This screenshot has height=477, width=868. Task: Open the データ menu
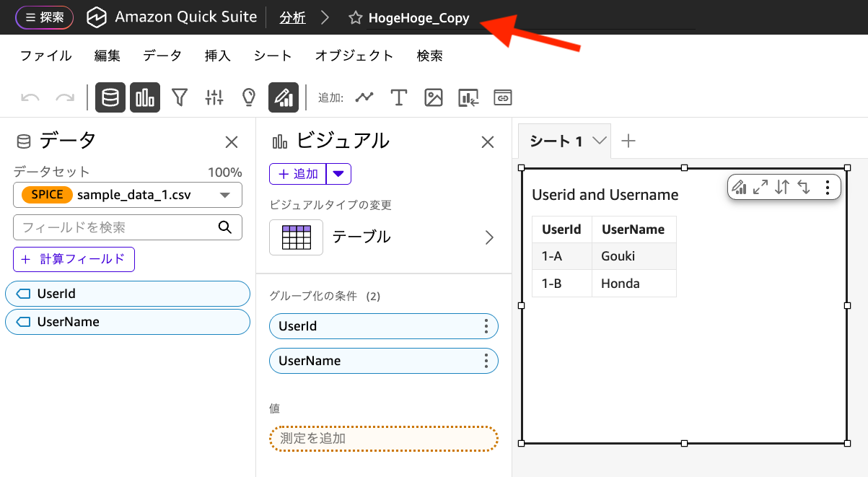pos(162,55)
